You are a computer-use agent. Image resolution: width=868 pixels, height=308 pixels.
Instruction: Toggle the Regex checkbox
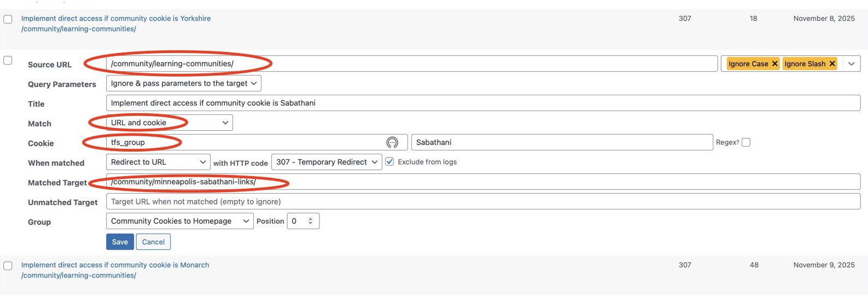[x=746, y=142]
